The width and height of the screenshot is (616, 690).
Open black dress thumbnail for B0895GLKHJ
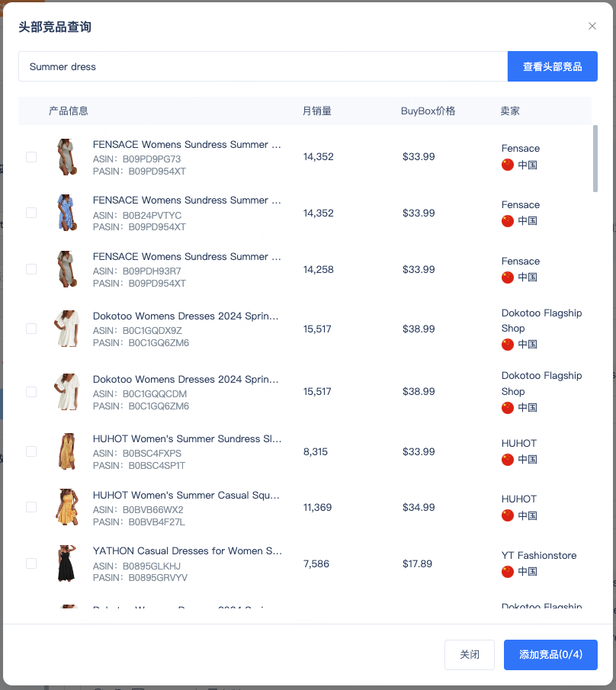point(67,563)
